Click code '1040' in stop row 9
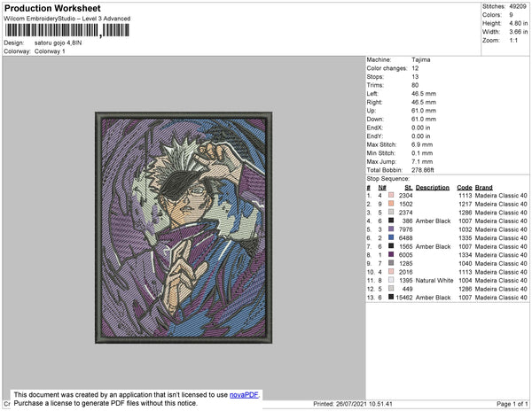 coord(465,263)
